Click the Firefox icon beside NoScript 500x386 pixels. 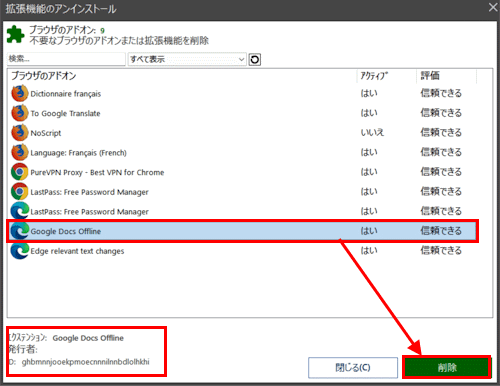(x=20, y=133)
